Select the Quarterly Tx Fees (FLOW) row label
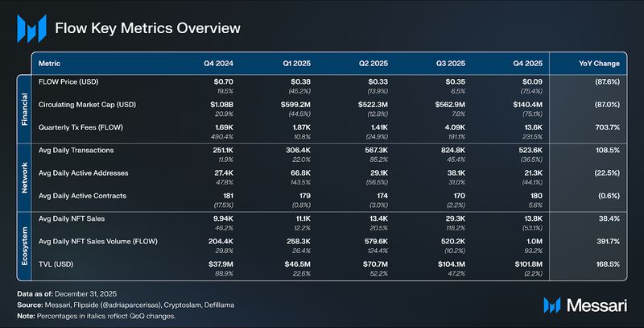 click(87, 127)
